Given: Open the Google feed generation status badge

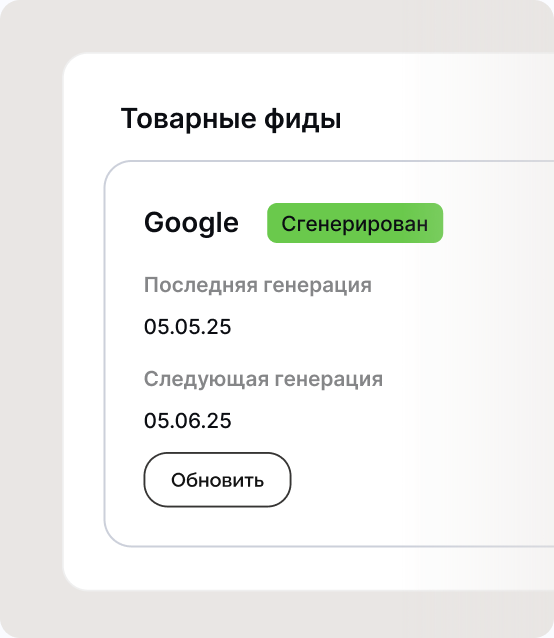Looking at the screenshot, I should coord(355,223).
